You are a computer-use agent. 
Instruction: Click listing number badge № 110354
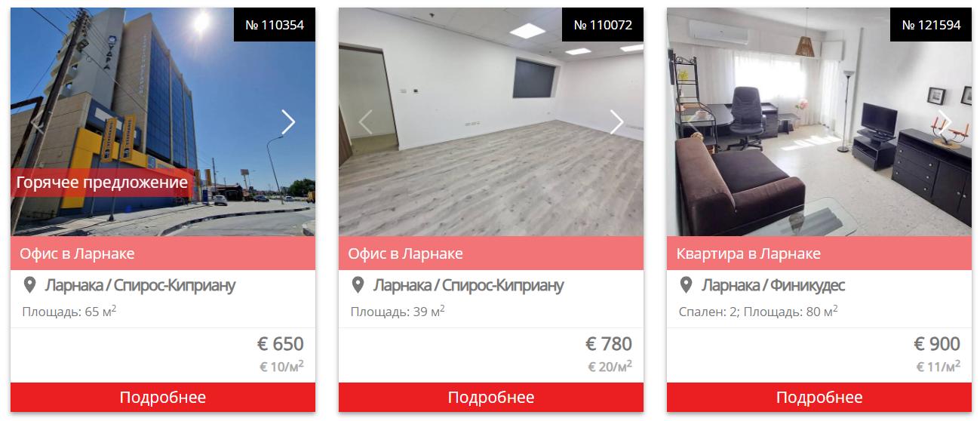(275, 25)
